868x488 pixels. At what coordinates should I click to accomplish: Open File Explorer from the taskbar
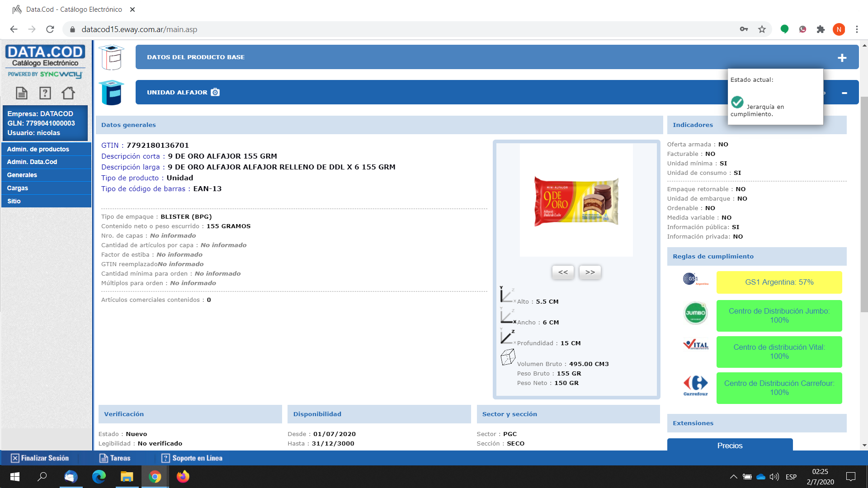127,477
